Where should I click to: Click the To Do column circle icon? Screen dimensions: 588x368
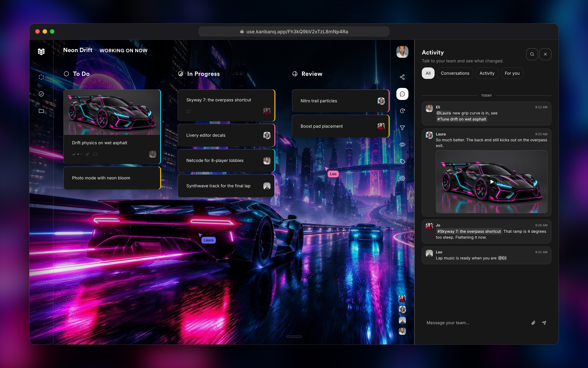(x=66, y=74)
